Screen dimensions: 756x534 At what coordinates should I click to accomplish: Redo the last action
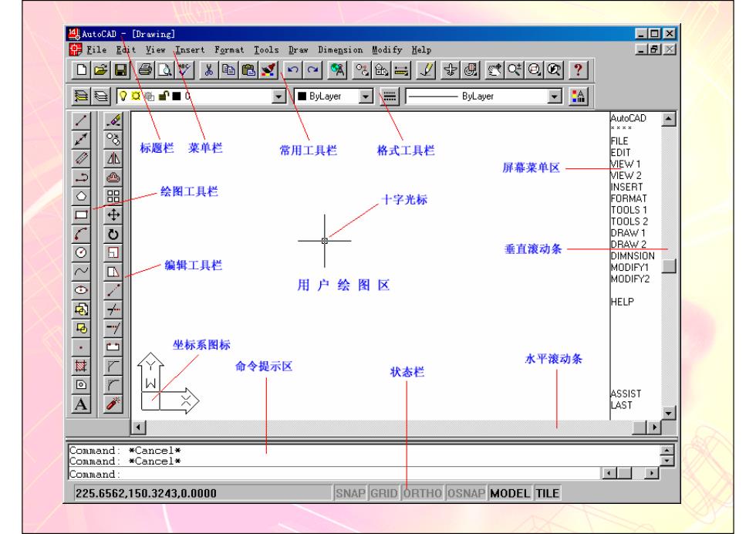tap(312, 70)
